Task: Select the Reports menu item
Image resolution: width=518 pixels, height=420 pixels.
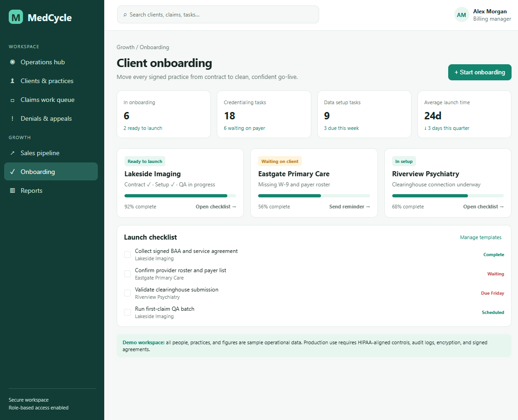Action: point(51,190)
